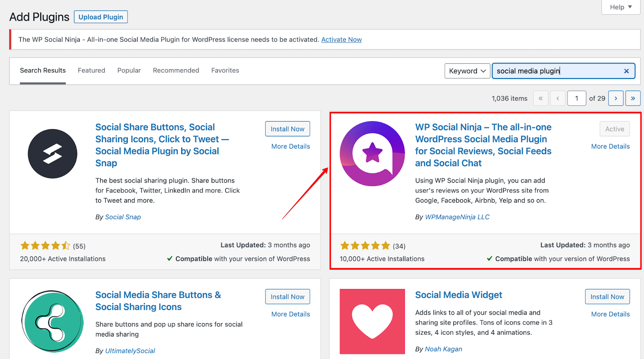Image resolution: width=644 pixels, height=359 pixels.
Task: Clear the search field with the X icon
Action: point(626,71)
